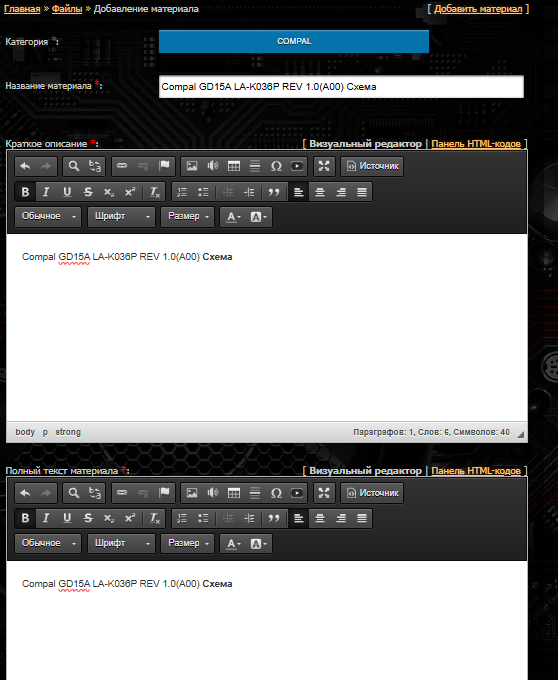
Task: Open the Главная breadcrumb link
Action: (x=22, y=9)
